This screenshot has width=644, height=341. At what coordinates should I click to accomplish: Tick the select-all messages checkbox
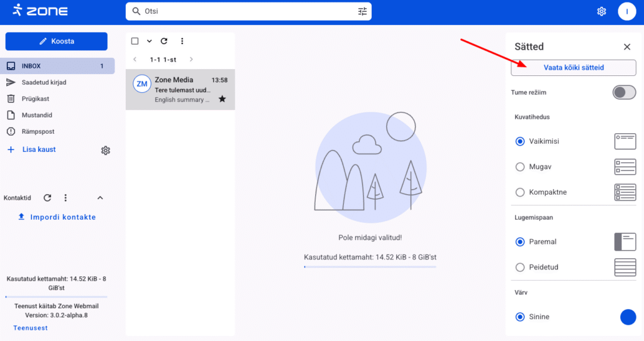pyautogui.click(x=135, y=41)
